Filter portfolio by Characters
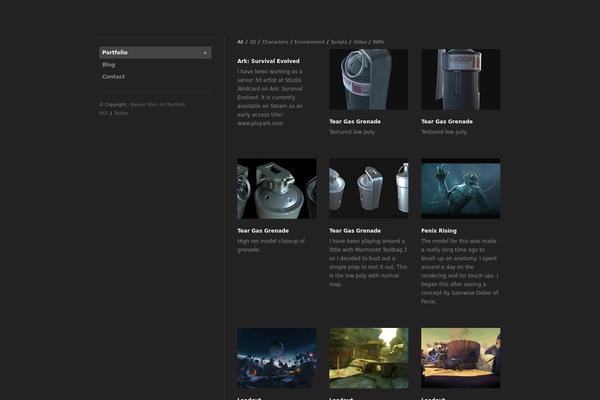 pos(275,42)
